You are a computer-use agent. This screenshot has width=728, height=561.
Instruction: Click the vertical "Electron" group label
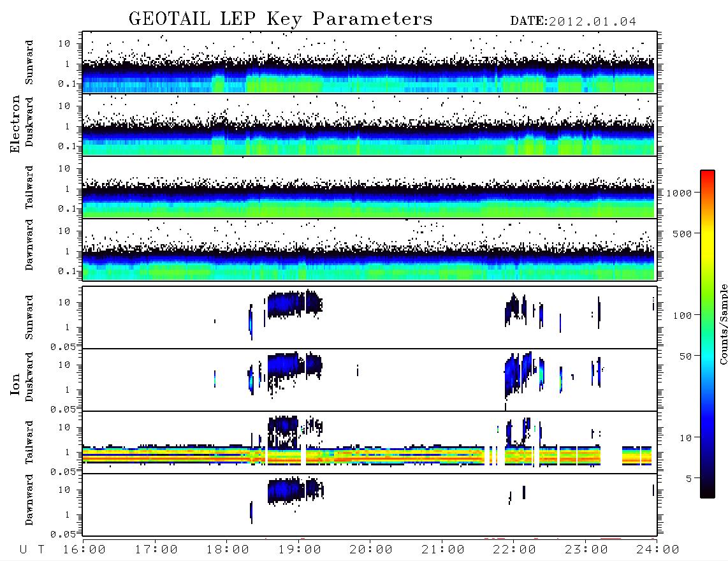pos(15,124)
